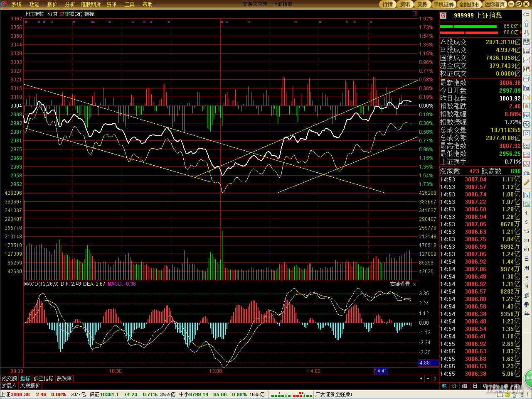Click the circle O sidebar icon
532x399 pixels.
(527, 133)
